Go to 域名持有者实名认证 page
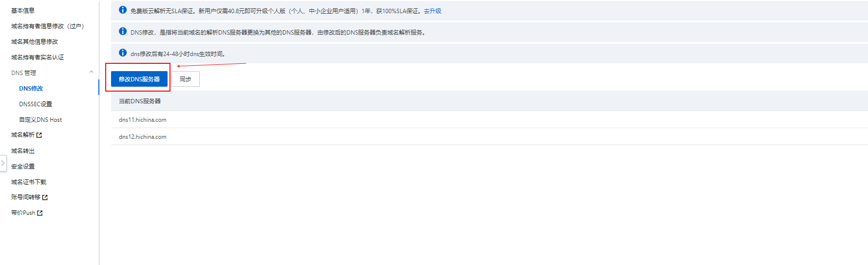The image size is (868, 265). click(x=38, y=57)
